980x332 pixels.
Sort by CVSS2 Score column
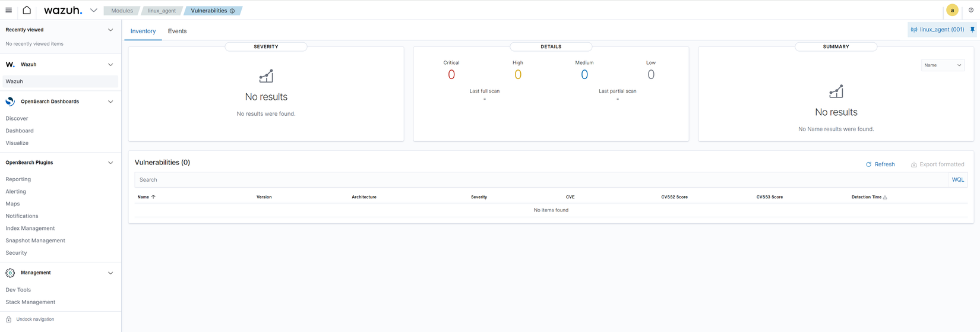click(x=674, y=197)
